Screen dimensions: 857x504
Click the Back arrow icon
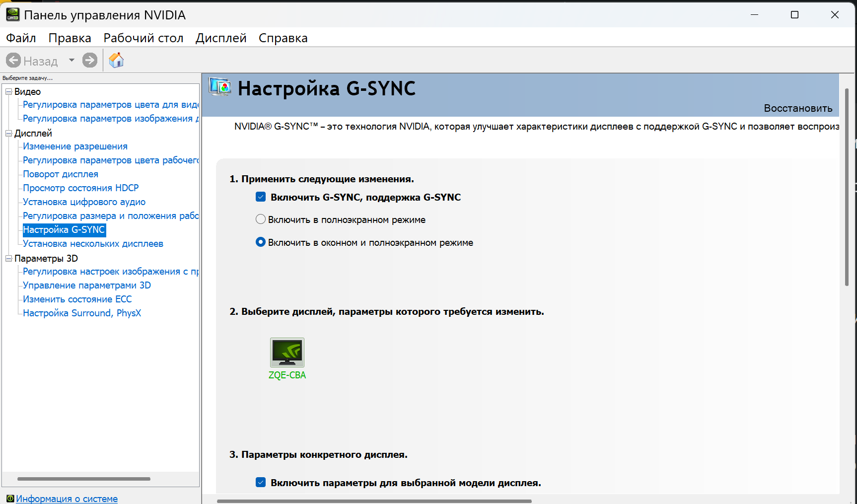click(13, 61)
